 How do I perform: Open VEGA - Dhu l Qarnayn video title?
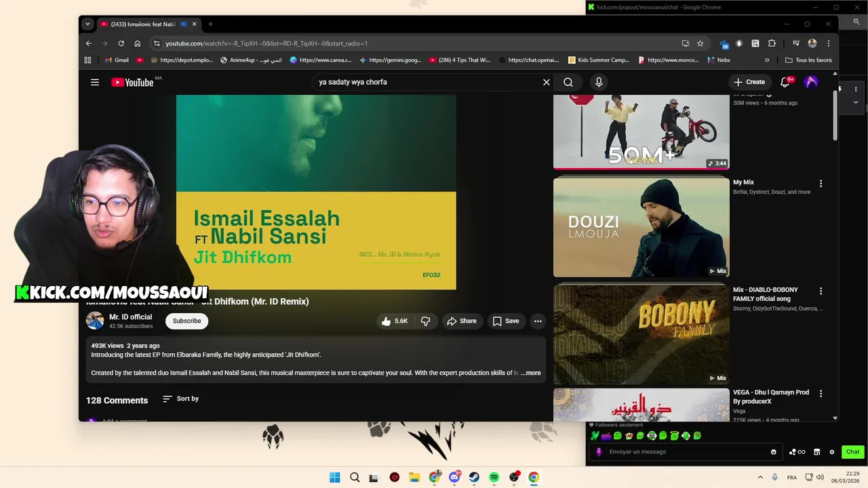pyautogui.click(x=771, y=396)
